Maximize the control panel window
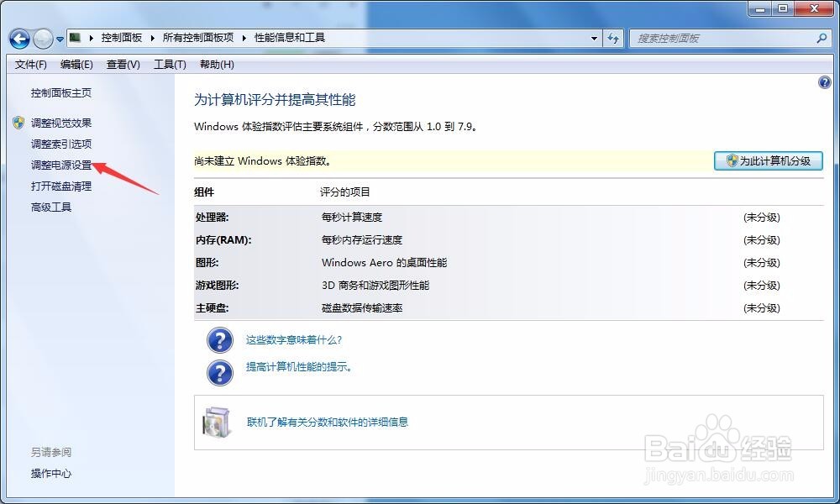The image size is (840, 504). 783,9
